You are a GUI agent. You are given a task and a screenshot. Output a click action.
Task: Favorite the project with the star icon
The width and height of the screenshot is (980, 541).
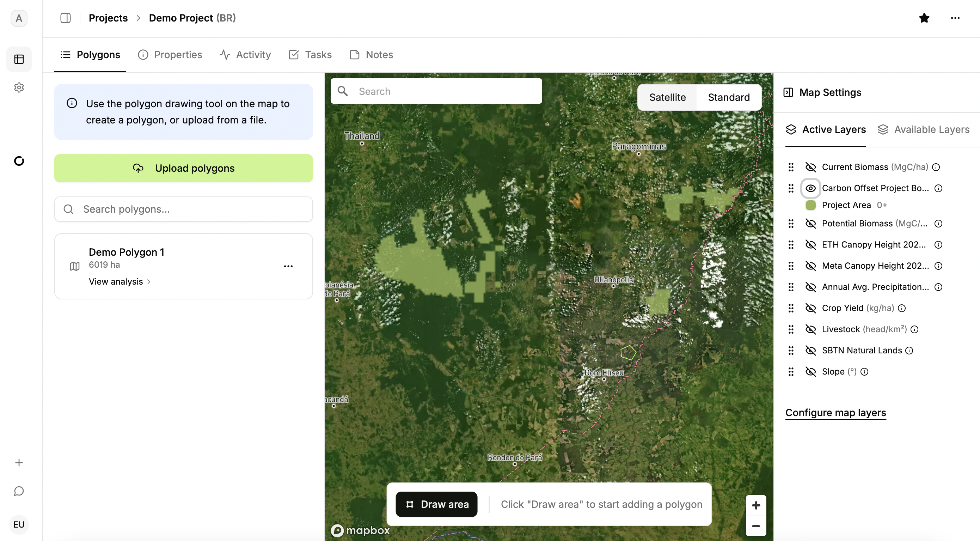tap(924, 18)
